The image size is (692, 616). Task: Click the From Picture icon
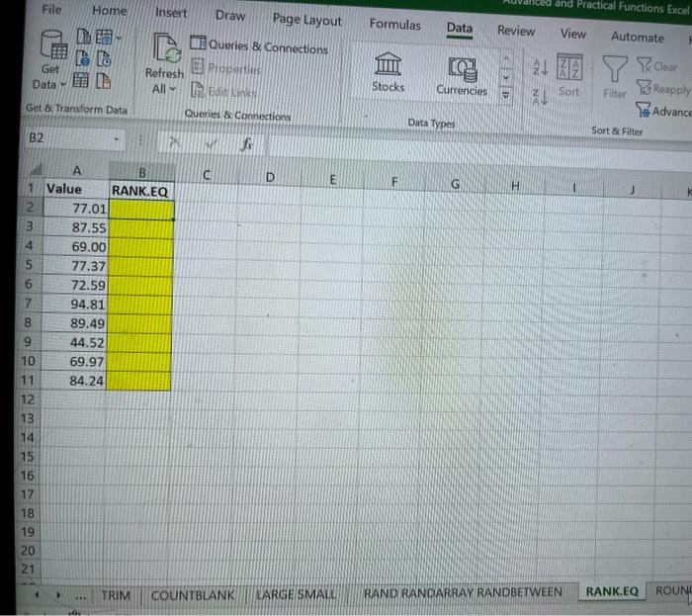click(104, 37)
